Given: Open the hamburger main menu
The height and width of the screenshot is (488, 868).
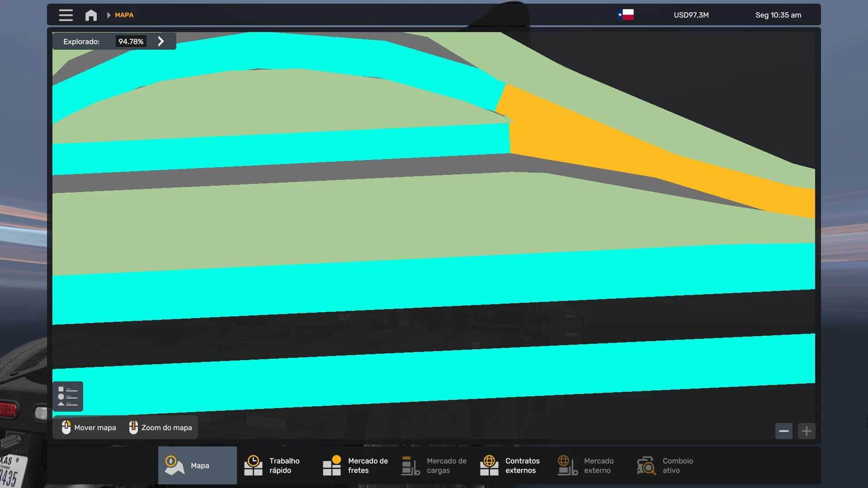Looking at the screenshot, I should [x=66, y=15].
